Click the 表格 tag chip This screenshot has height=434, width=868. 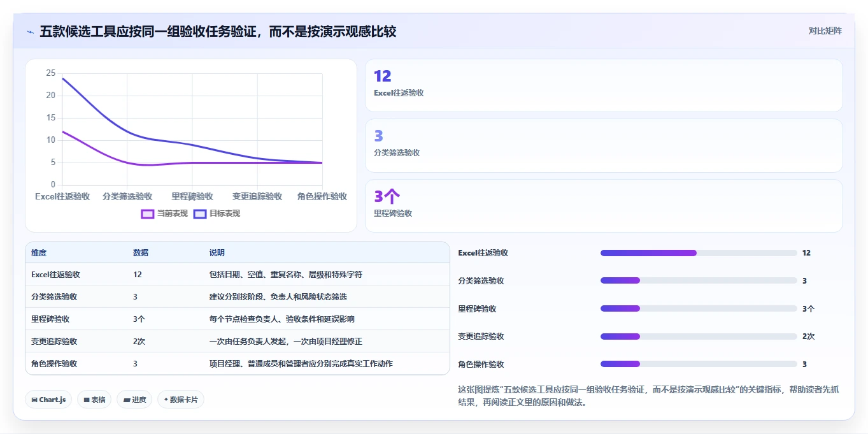(x=94, y=400)
